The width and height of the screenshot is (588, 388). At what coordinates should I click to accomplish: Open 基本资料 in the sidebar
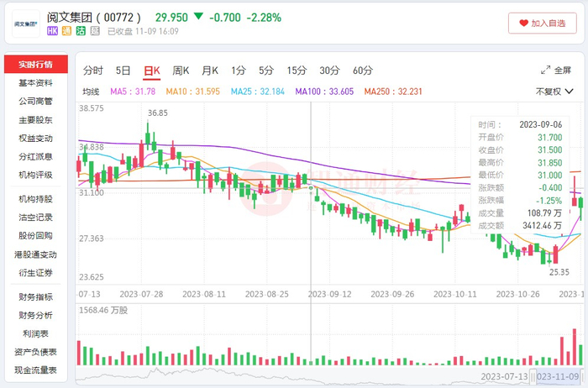(x=35, y=83)
